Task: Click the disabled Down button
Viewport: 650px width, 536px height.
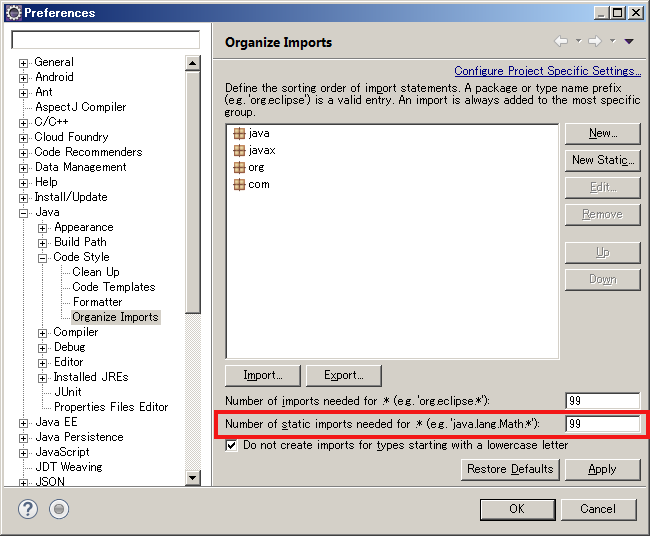Action: coord(603,279)
